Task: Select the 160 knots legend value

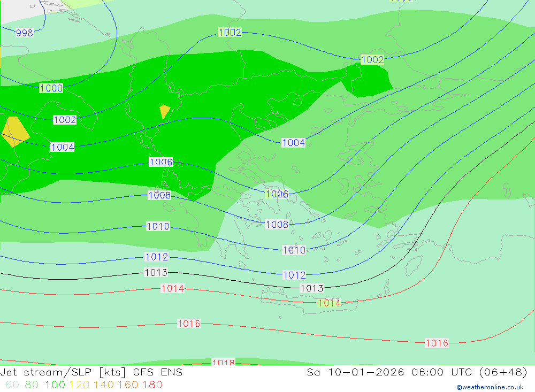Action: click(x=128, y=385)
